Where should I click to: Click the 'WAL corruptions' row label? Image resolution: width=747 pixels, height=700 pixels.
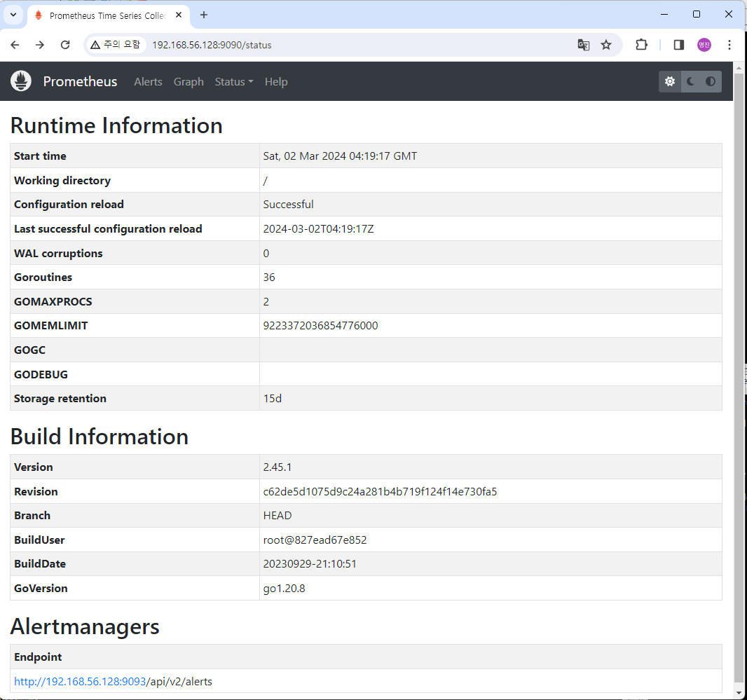58,254
